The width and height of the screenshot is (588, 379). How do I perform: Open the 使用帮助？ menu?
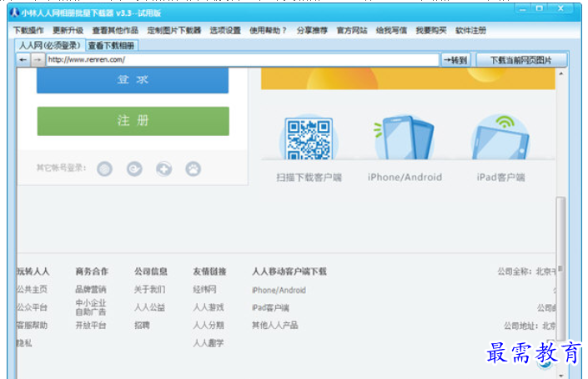268,30
